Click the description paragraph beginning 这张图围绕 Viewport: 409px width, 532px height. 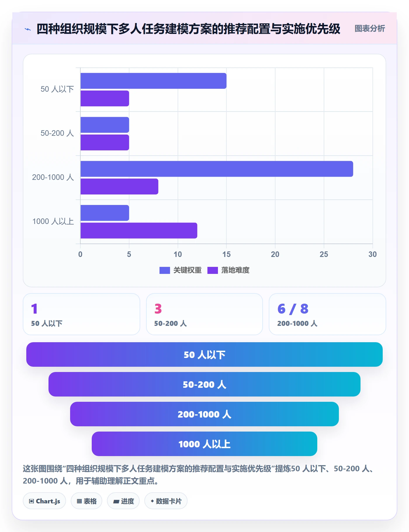(199, 475)
